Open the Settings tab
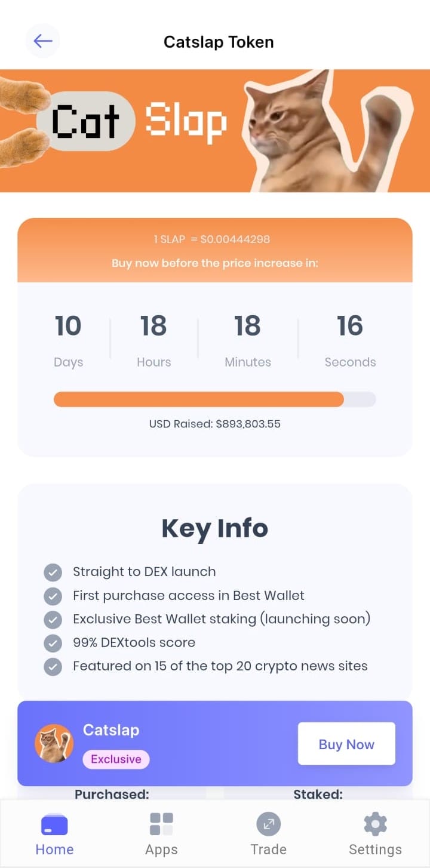Viewport: 430px width, 868px height. (375, 833)
